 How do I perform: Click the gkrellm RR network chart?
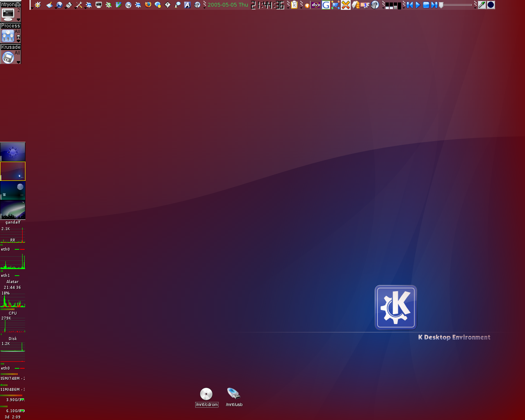coord(13,235)
